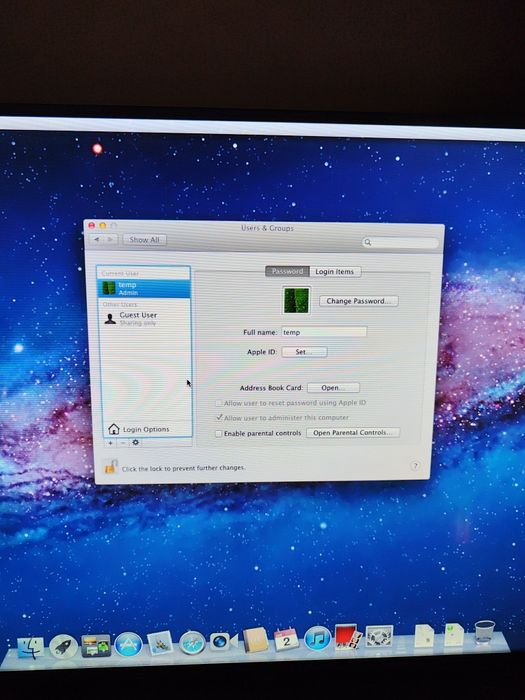Image resolution: width=525 pixels, height=700 pixels.
Task: Click the Full name text field
Action: 324,332
